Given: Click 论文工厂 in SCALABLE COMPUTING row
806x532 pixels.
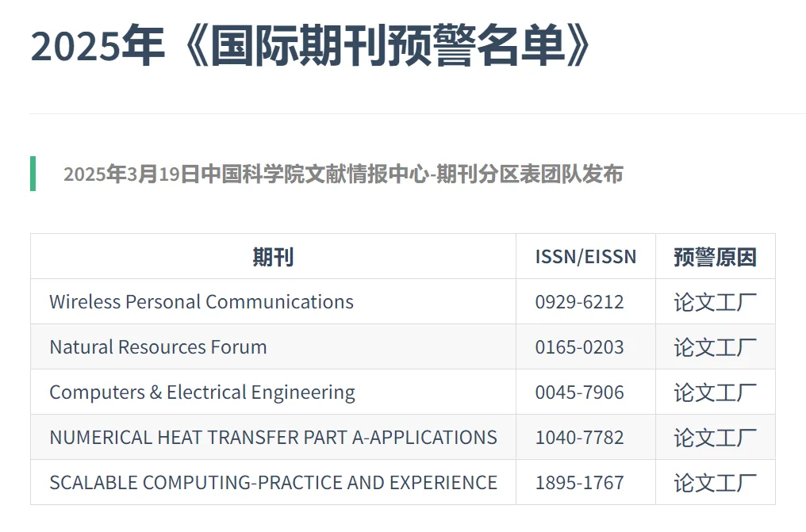Looking at the screenshot, I should pyautogui.click(x=715, y=483).
